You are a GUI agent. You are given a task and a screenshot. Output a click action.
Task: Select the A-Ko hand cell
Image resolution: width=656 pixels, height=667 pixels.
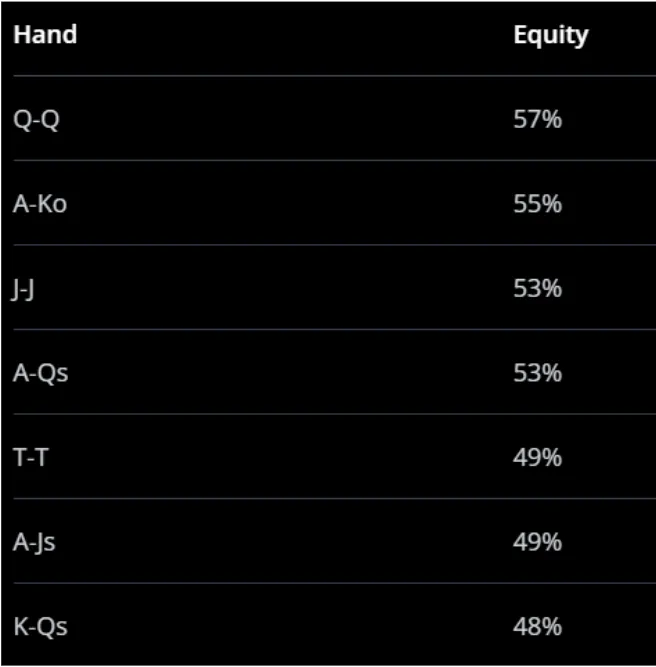click(x=41, y=204)
